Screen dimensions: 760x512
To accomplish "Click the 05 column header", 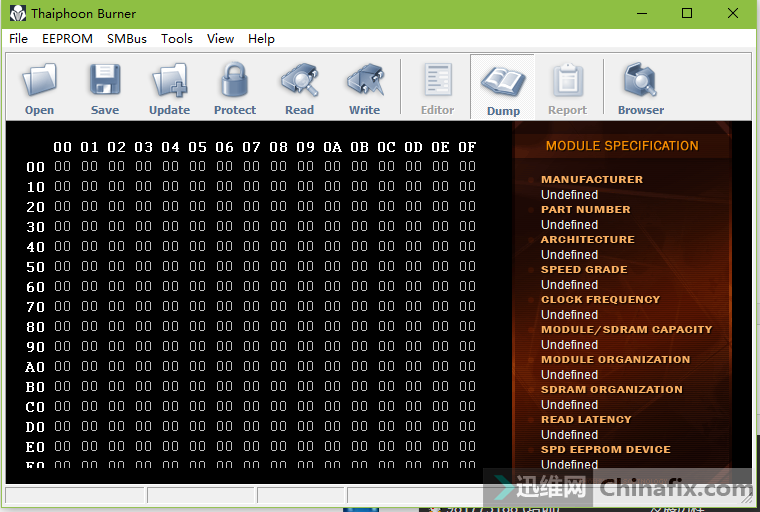I will (197, 147).
